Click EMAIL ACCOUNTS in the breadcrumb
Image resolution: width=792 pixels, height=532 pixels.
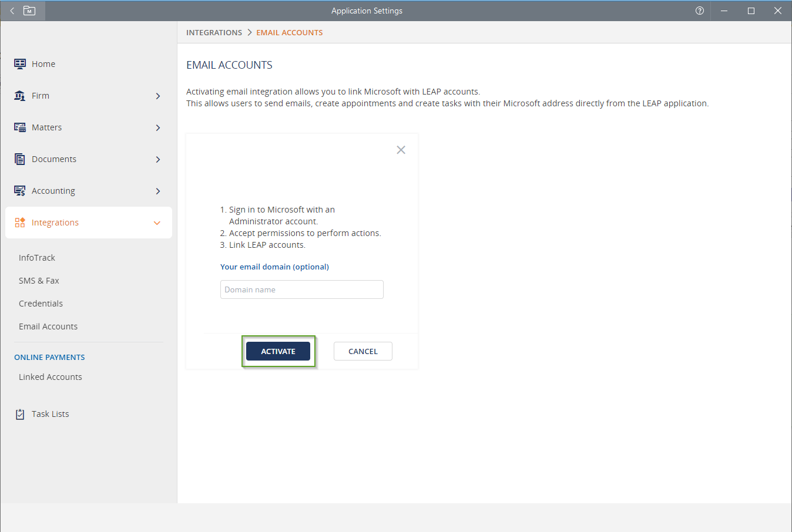click(x=290, y=32)
